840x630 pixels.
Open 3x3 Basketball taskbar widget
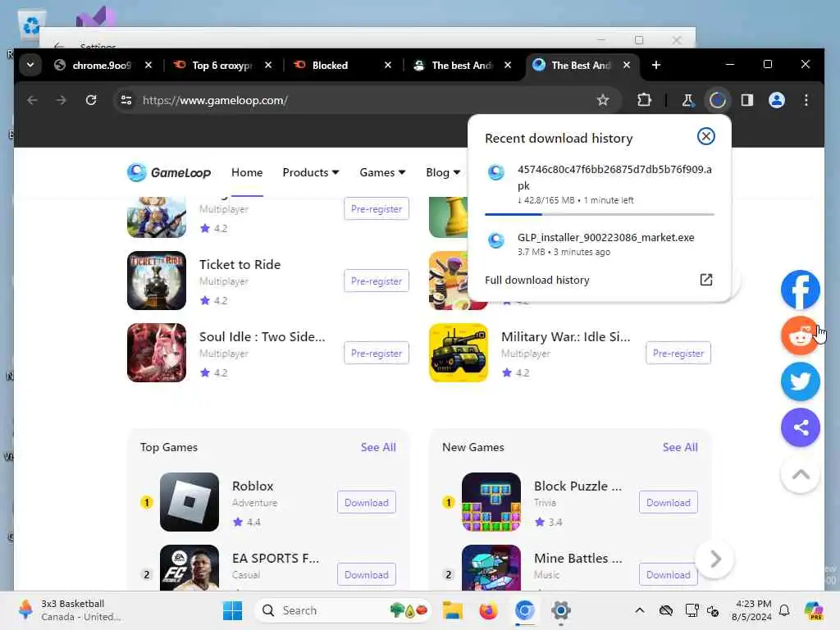point(70,610)
